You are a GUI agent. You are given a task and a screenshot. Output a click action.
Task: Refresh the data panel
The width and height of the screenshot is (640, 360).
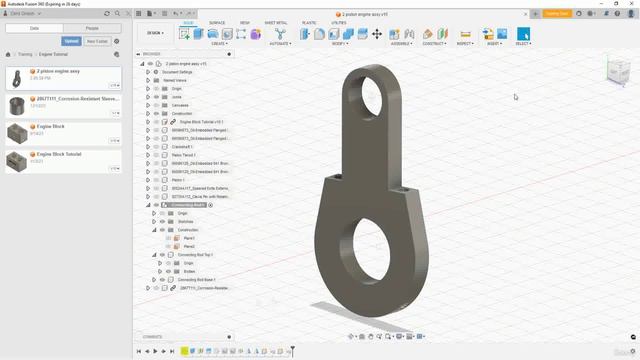pyautogui.click(x=107, y=13)
